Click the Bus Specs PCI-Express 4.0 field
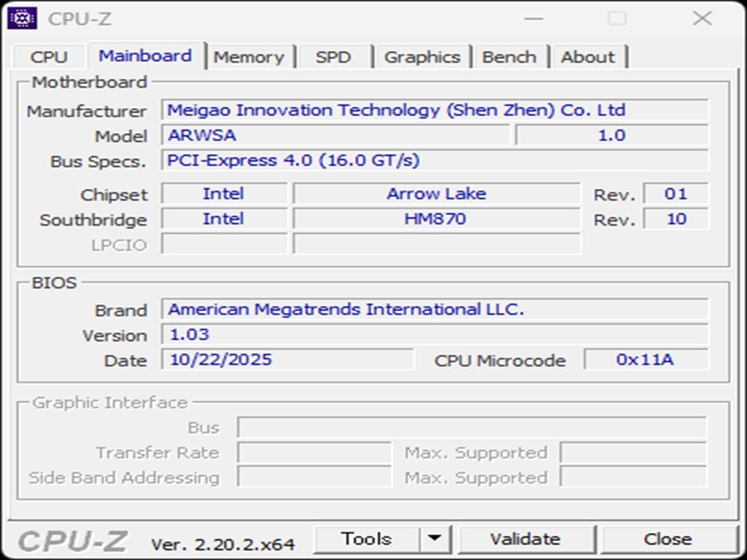Image resolution: width=747 pixels, height=560 pixels. pyautogui.click(x=435, y=160)
